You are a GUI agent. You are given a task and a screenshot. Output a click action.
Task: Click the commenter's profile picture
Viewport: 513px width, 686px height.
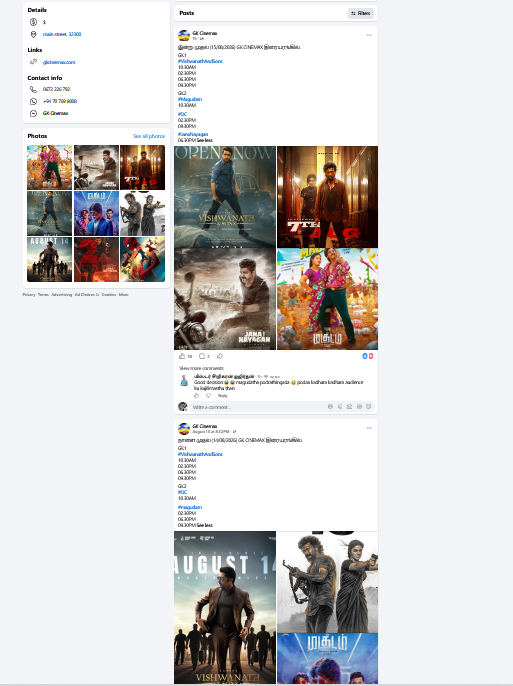pos(184,381)
